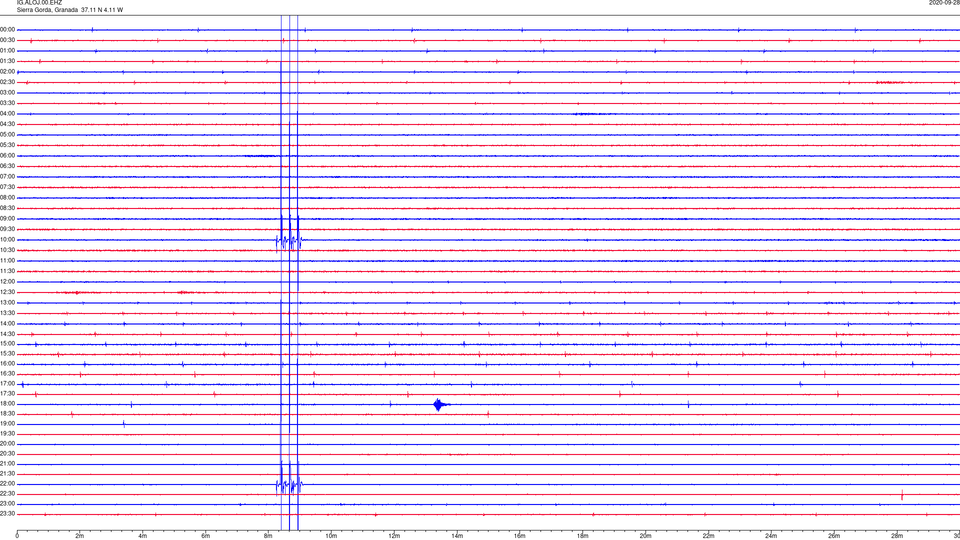Screen dimensions: 960x540
Task: Click the '00:00' time row label
Action: [7, 29]
